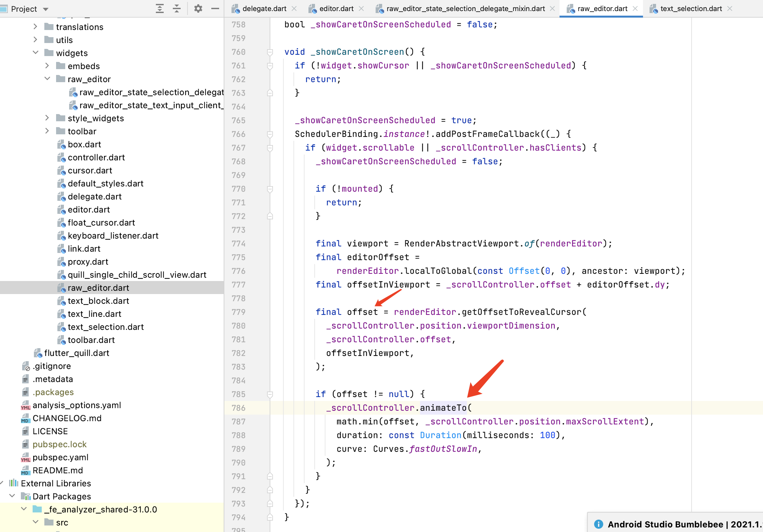Select LICENSE file
This screenshot has height=532, width=763.
[x=50, y=431]
